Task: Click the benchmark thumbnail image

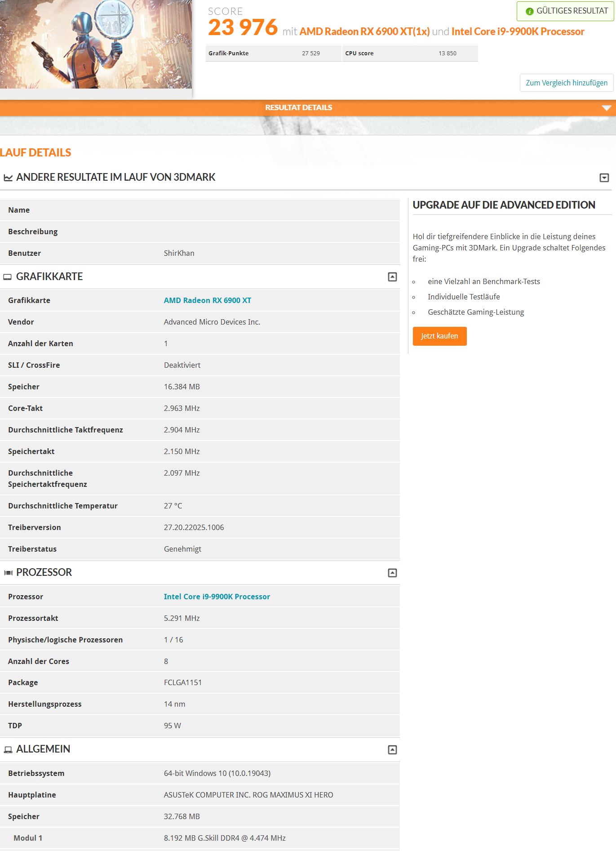Action: [x=96, y=44]
